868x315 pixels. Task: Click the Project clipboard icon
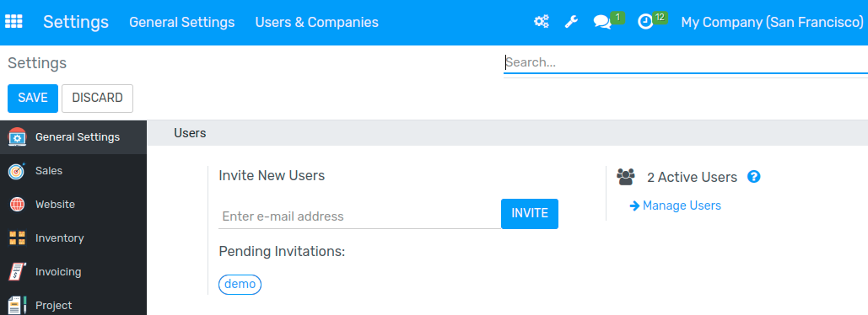click(x=17, y=305)
